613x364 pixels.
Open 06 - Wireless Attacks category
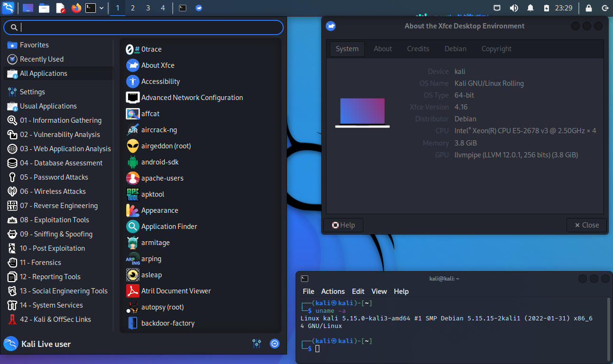pos(59,191)
